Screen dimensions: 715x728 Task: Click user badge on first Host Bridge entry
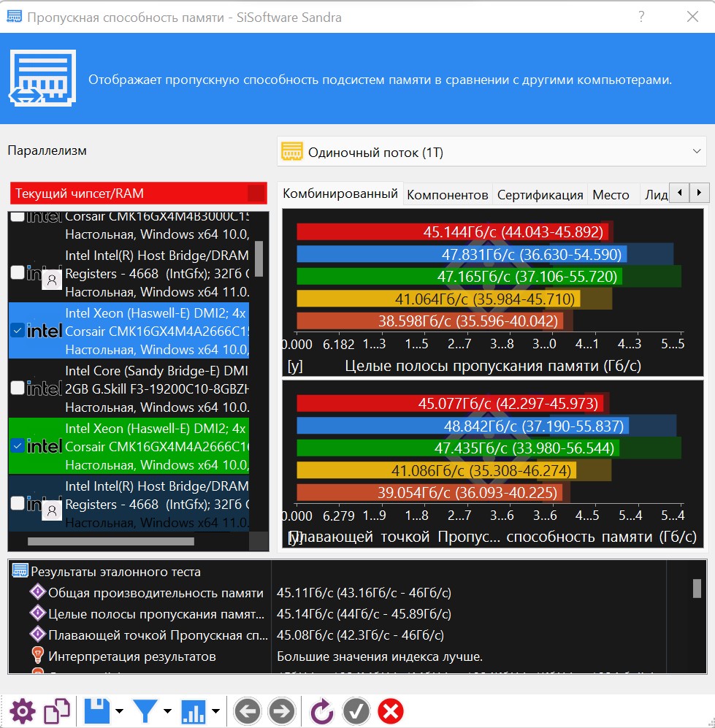(52, 280)
